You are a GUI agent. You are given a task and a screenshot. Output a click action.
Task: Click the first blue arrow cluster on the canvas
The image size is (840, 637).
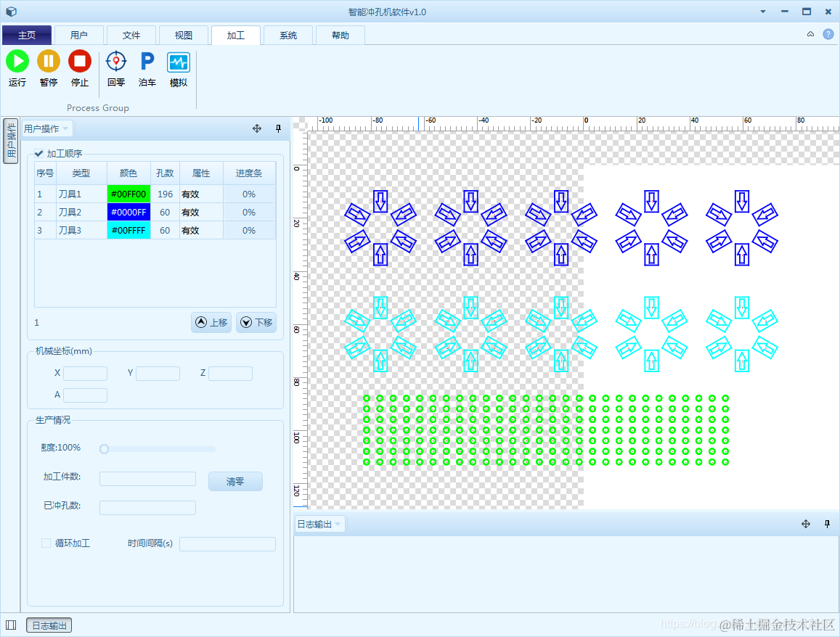point(380,228)
